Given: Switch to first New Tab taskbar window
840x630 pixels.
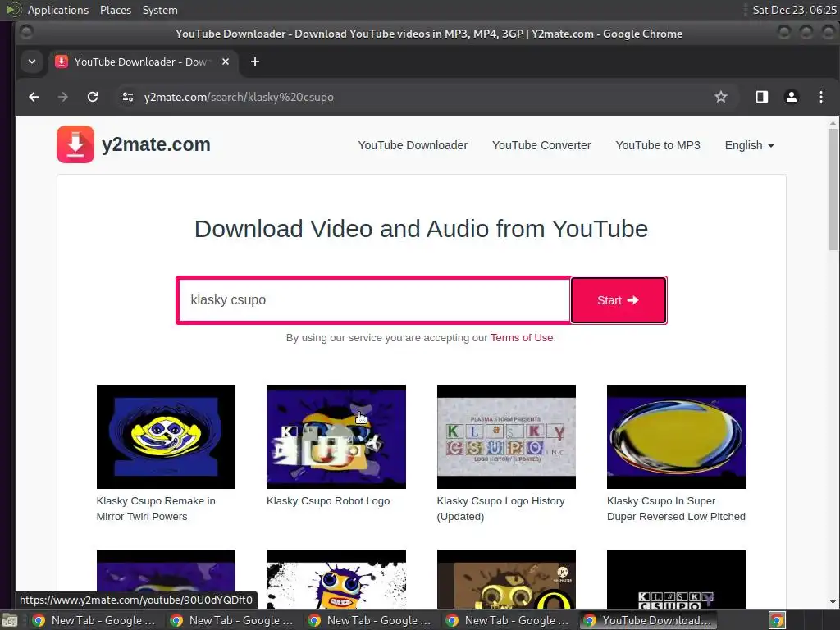Looking at the screenshot, I should (94, 620).
